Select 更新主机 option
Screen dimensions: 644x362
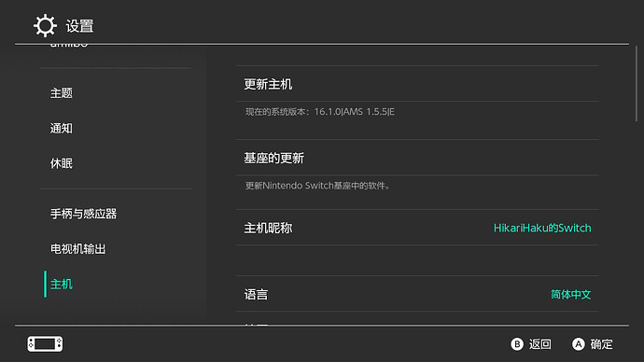click(x=417, y=84)
